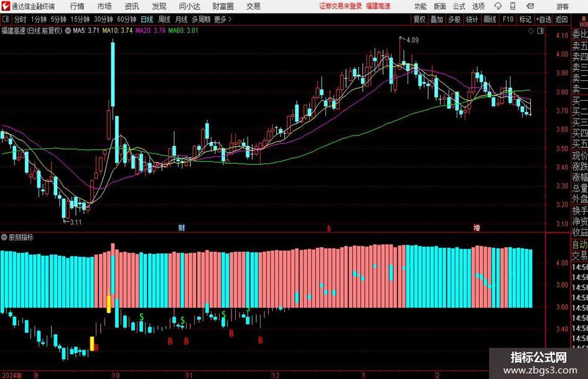
Task: Switch to the 60分钟 period
Action: pyautogui.click(x=126, y=19)
